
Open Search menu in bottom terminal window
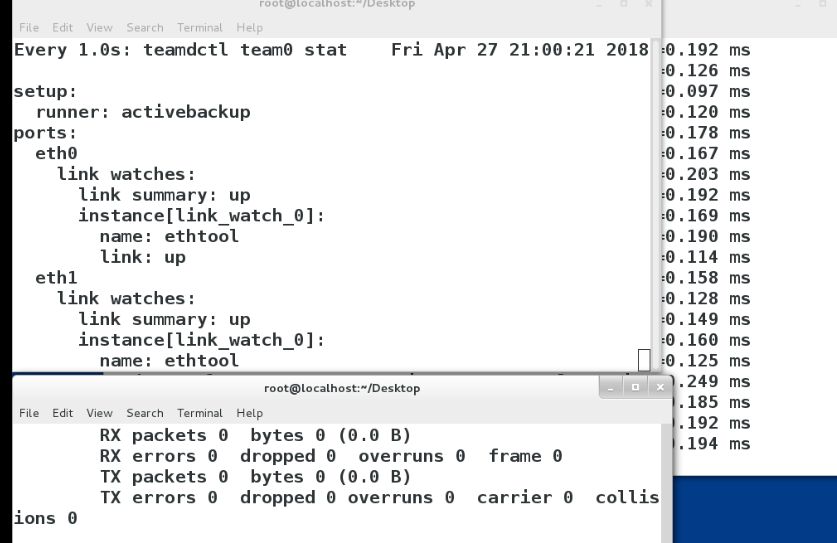pos(145,413)
